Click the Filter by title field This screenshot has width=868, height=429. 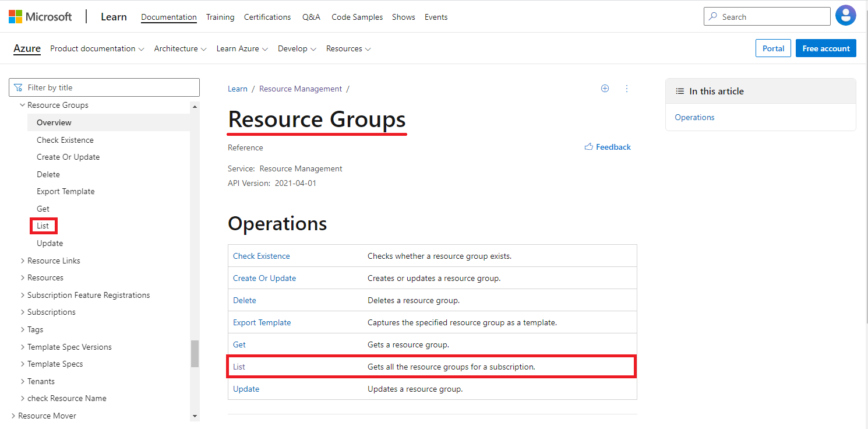click(x=104, y=87)
